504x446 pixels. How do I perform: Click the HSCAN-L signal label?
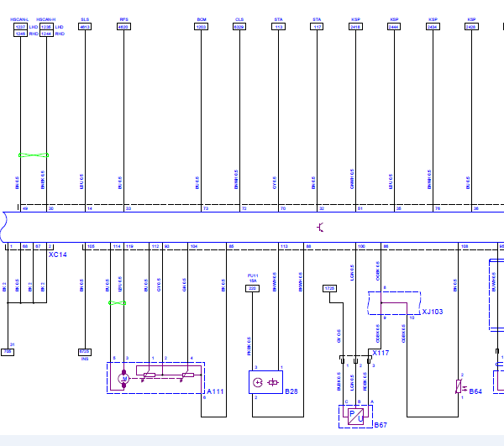coord(19,19)
